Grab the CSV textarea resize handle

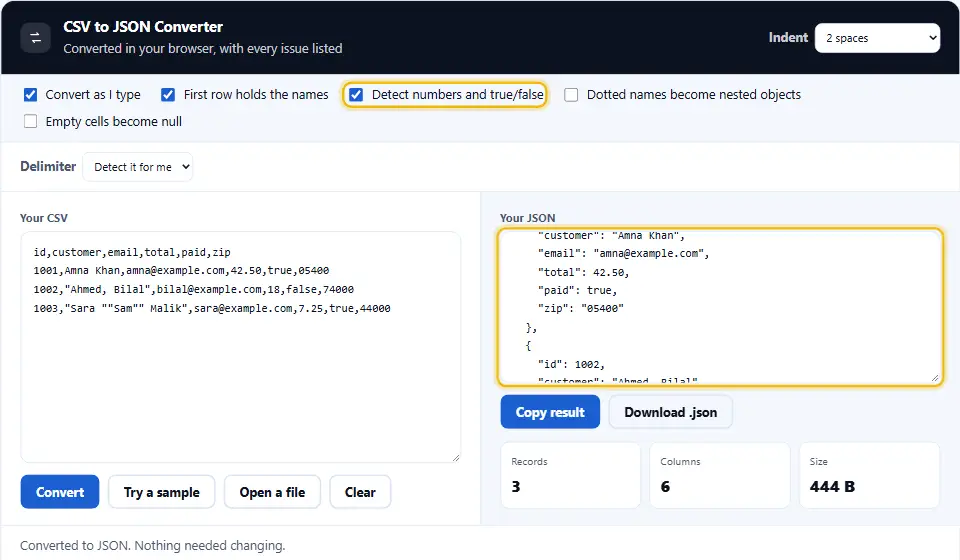coord(456,457)
